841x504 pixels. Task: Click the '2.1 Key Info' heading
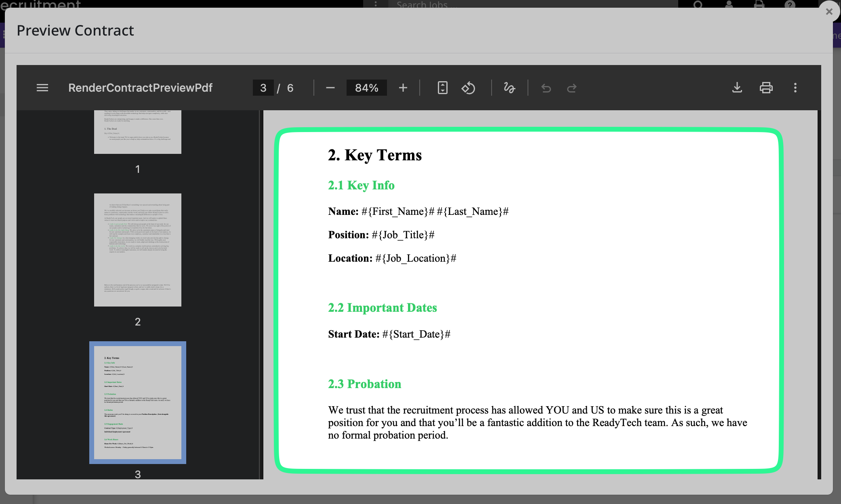click(361, 185)
